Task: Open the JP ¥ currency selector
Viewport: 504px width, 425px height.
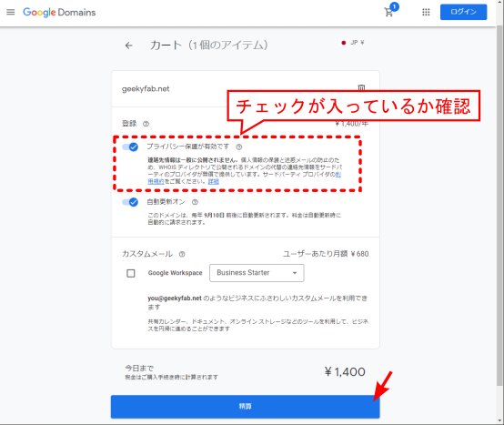Action: (x=353, y=43)
